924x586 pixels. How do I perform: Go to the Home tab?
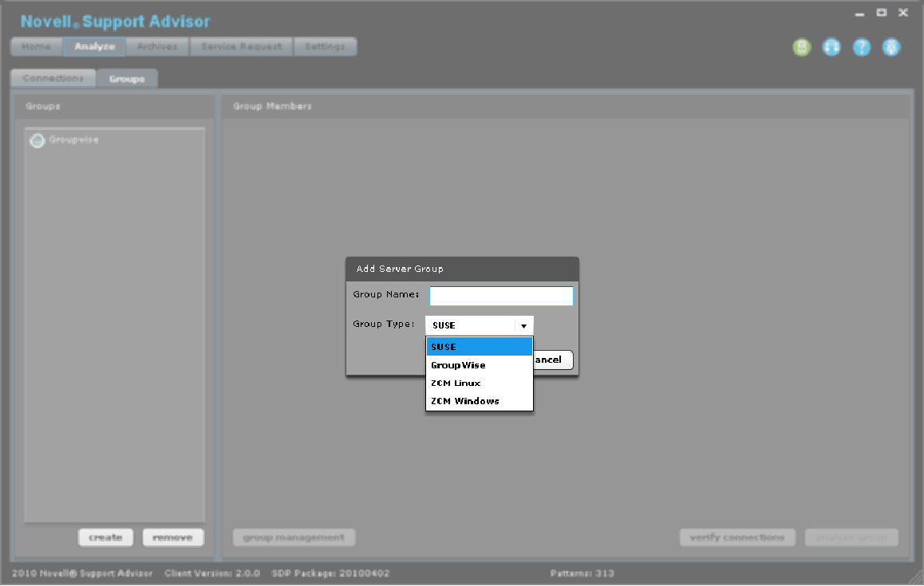point(36,46)
